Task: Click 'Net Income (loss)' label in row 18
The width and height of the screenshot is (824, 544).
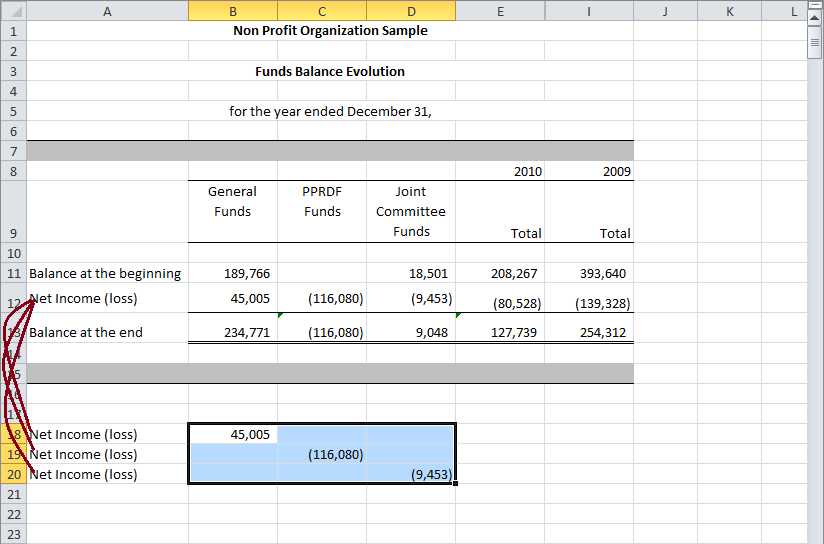Action: (84, 435)
